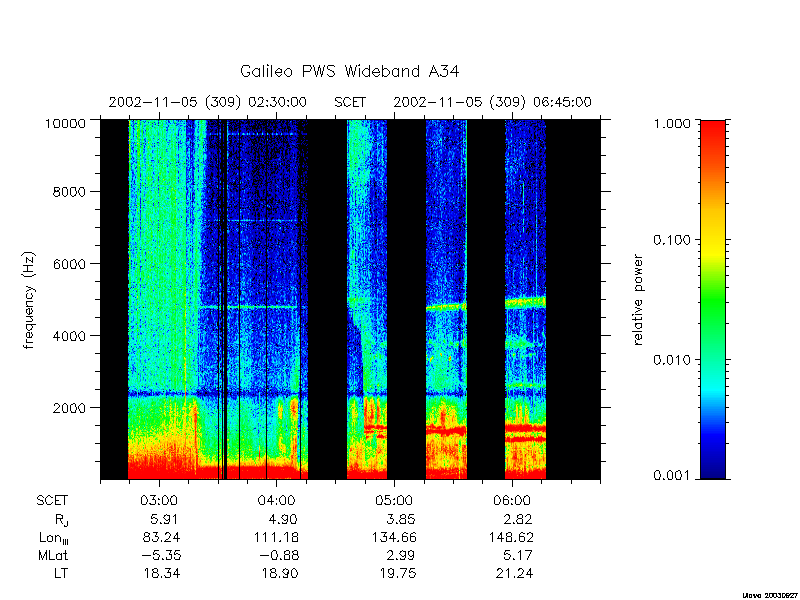Image resolution: width=800 pixels, height=600 pixels.
Task: Click the 05:00 time tick label
Action: [394, 501]
